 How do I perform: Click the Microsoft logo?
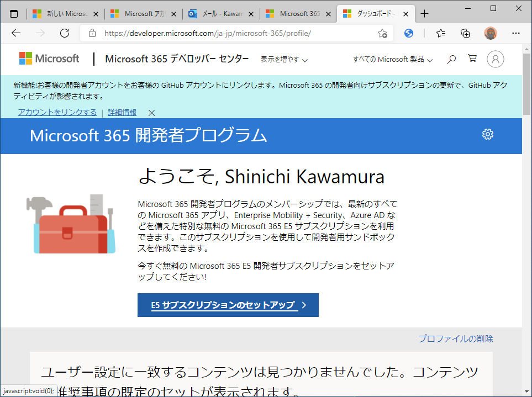(x=49, y=59)
